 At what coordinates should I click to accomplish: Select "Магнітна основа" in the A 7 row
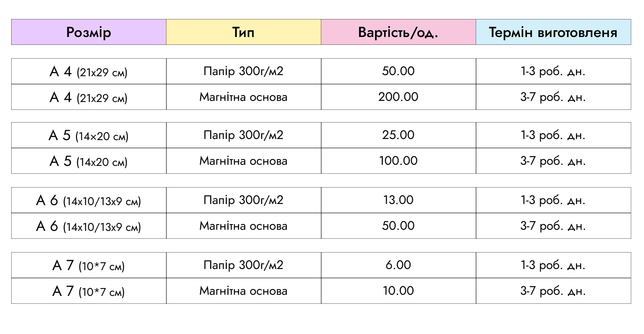(x=243, y=291)
